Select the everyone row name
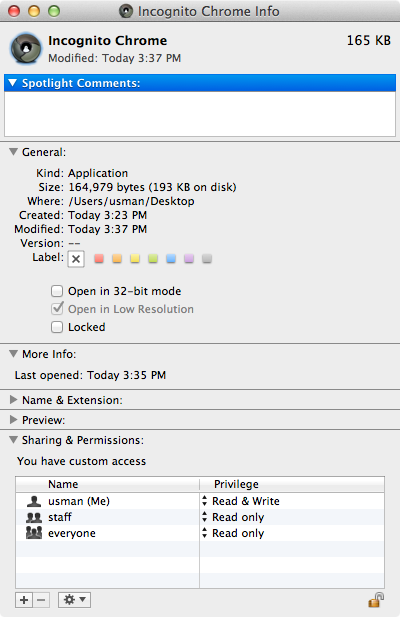The height and width of the screenshot is (617, 400). click(72, 533)
